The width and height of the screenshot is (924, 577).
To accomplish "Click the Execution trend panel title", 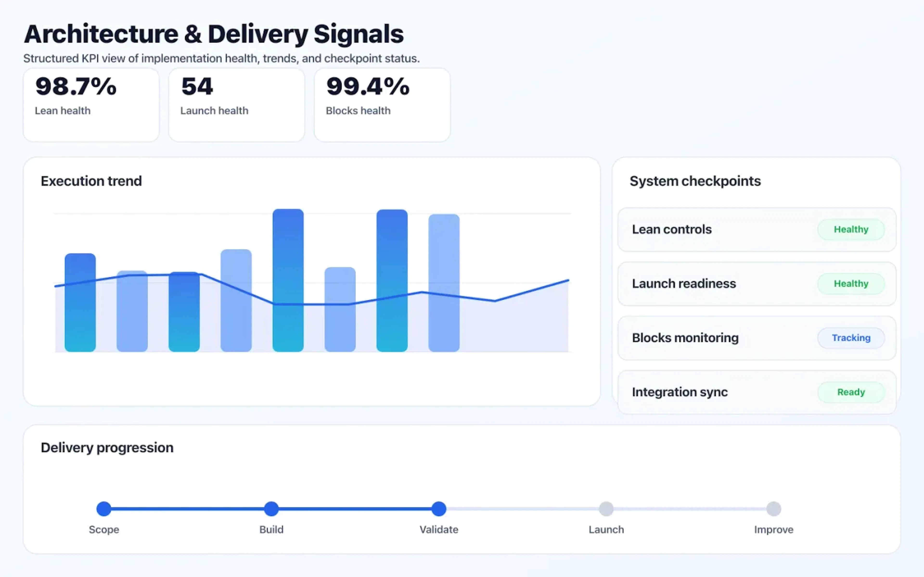I will pyautogui.click(x=91, y=181).
